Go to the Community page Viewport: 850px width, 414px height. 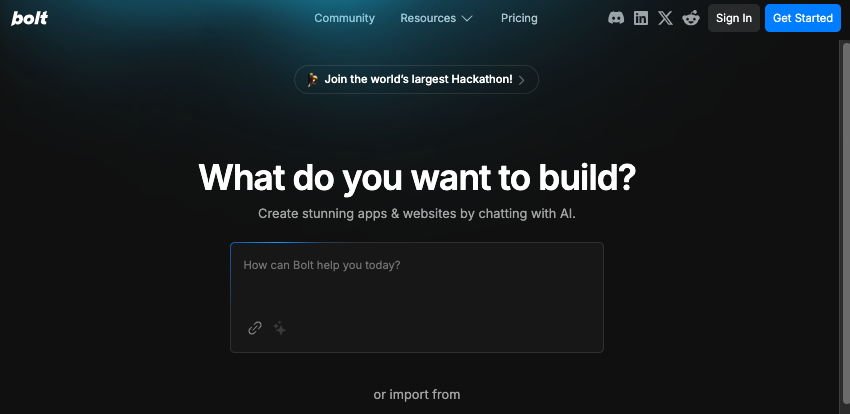click(x=344, y=18)
